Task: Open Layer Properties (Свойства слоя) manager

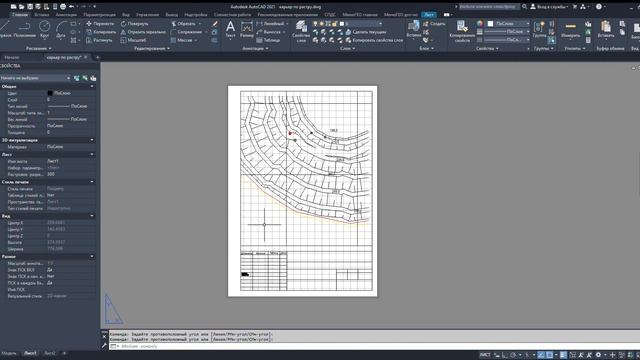Action: (301, 31)
